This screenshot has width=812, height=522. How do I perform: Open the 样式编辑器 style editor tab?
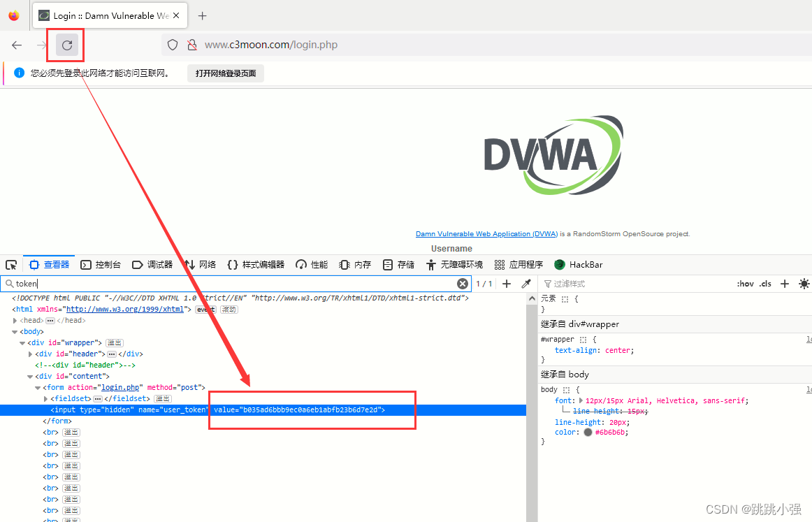[256, 265]
